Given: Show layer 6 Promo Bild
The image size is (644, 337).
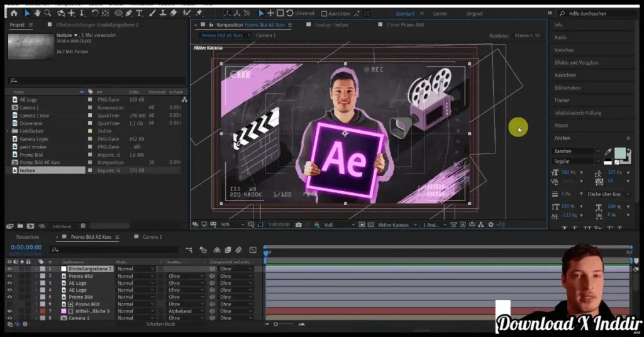Looking at the screenshot, I should tap(9, 304).
